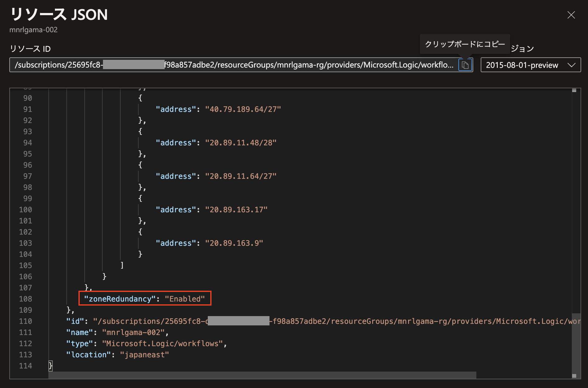Image resolution: width=588 pixels, height=388 pixels.
Task: Click line number 100 in the gutter
Action: [x=25, y=209]
